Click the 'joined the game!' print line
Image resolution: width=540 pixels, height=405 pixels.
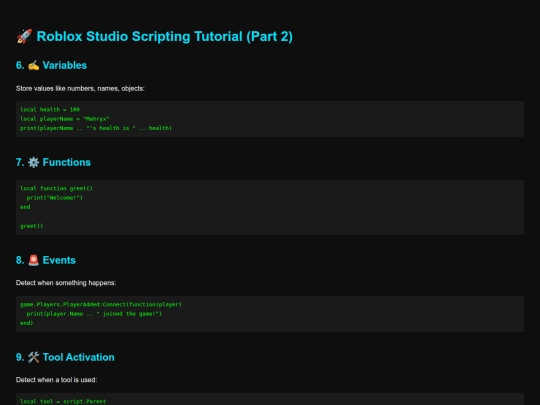pos(94,314)
